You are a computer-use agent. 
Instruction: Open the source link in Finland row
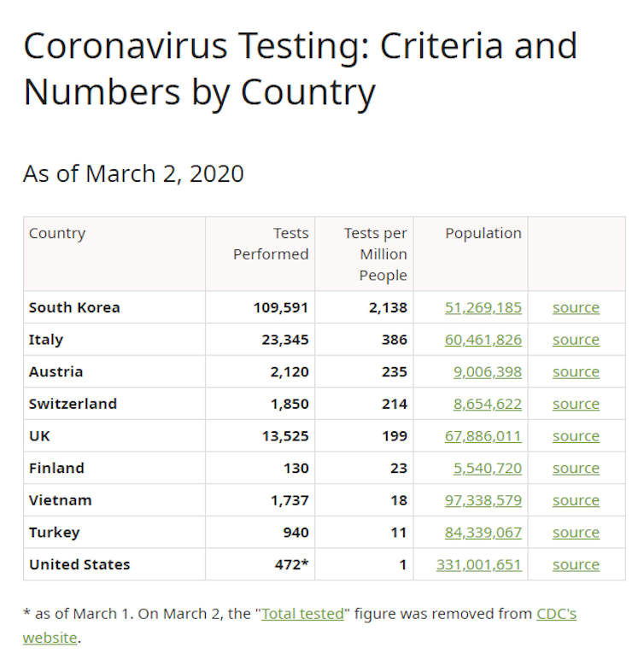pos(576,468)
